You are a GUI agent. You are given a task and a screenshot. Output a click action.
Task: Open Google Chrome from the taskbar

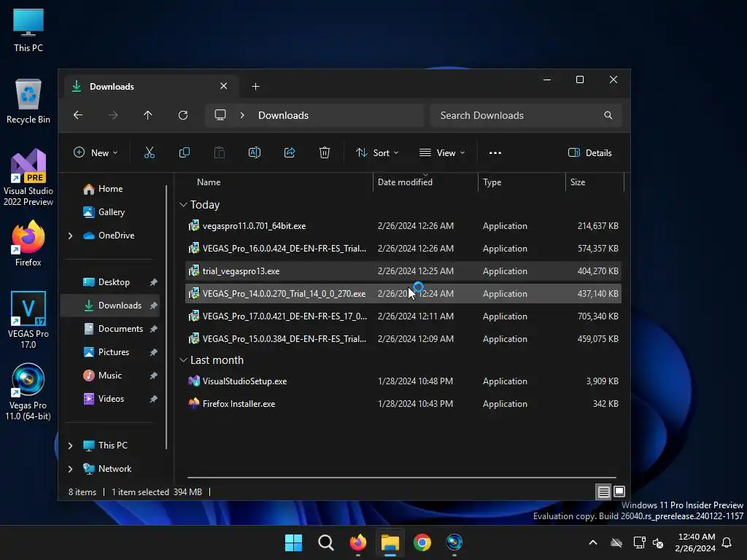[422, 542]
